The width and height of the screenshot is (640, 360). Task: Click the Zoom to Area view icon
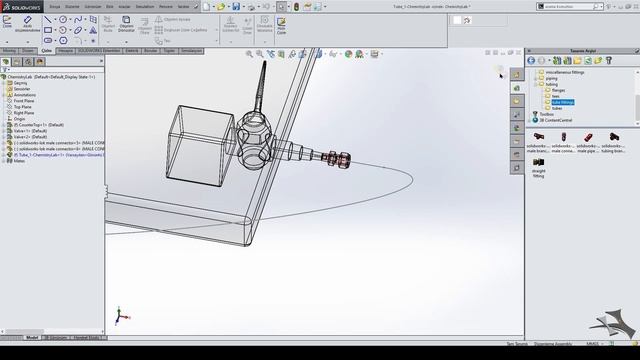(x=260, y=54)
